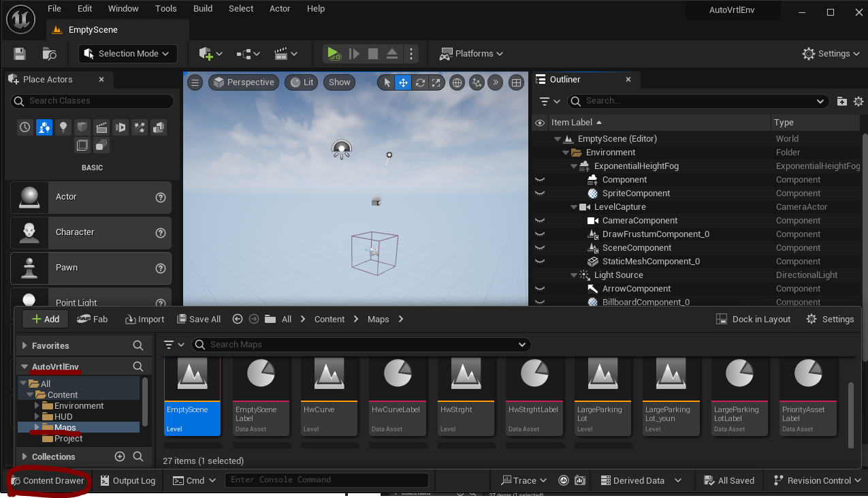Toggle visibility of SceneComponent
868x498 pixels.
[540, 248]
